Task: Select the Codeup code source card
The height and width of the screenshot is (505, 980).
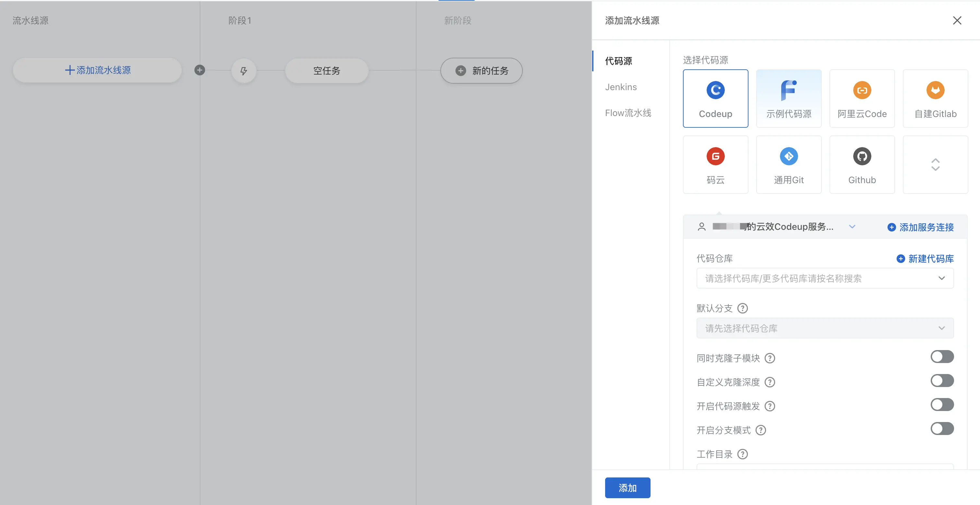Action: (x=715, y=99)
